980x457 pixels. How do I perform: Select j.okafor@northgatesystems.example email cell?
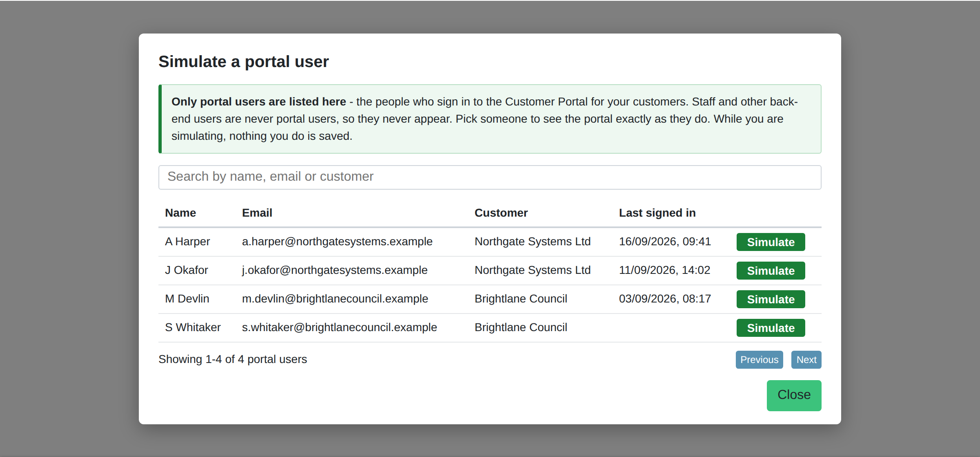point(334,270)
